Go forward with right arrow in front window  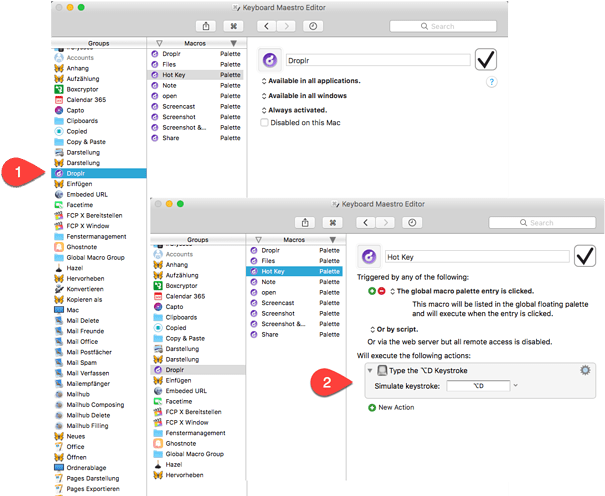385,223
